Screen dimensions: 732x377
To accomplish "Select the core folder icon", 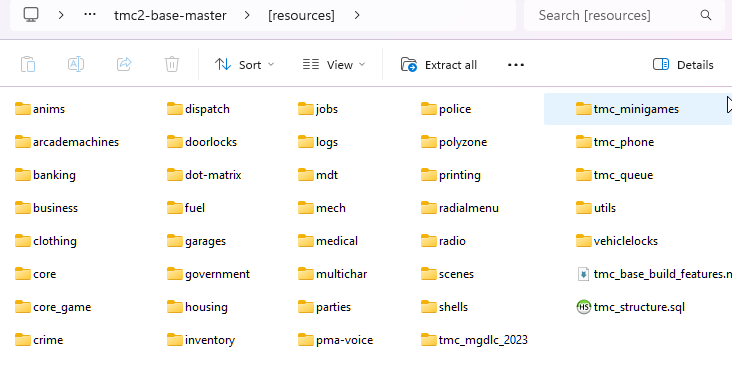I will (x=22, y=274).
